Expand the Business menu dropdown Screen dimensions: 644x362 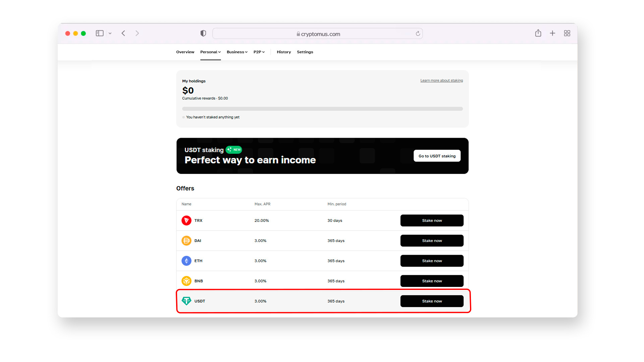tap(236, 52)
